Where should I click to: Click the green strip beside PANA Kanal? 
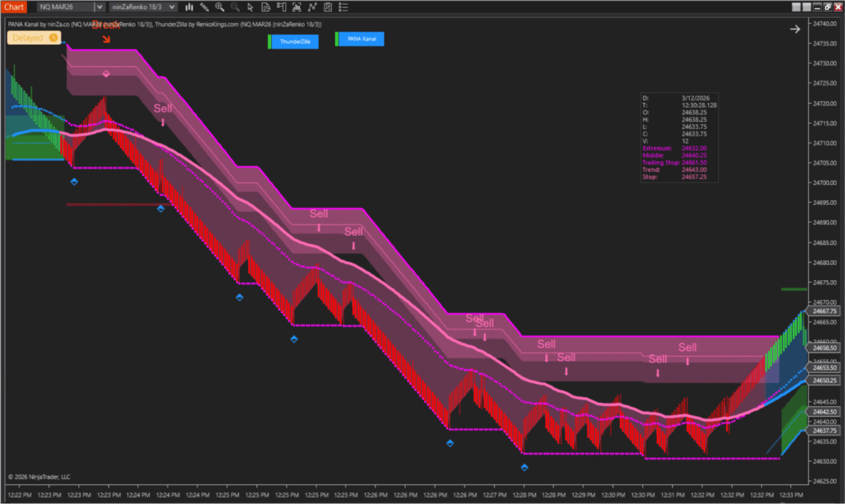[337, 39]
